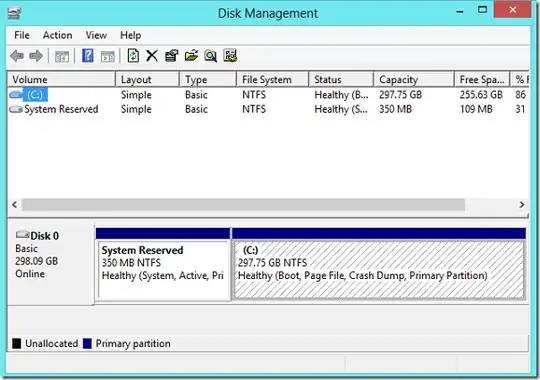Screen dimensions: 540x380
Task: Select the System Reserved volume name in list
Action: pos(61,109)
